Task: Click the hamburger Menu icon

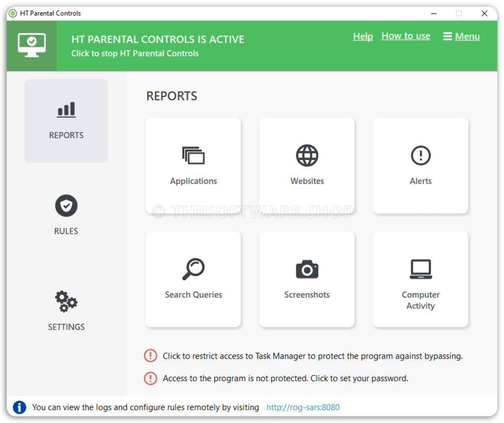Action: [447, 36]
